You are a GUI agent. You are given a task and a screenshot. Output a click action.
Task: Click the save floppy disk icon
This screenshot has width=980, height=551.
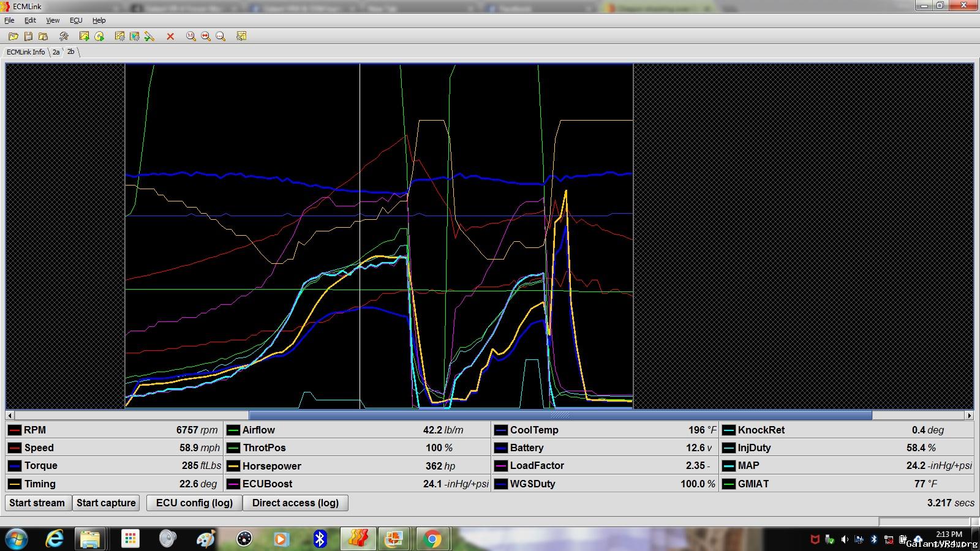[x=28, y=36]
